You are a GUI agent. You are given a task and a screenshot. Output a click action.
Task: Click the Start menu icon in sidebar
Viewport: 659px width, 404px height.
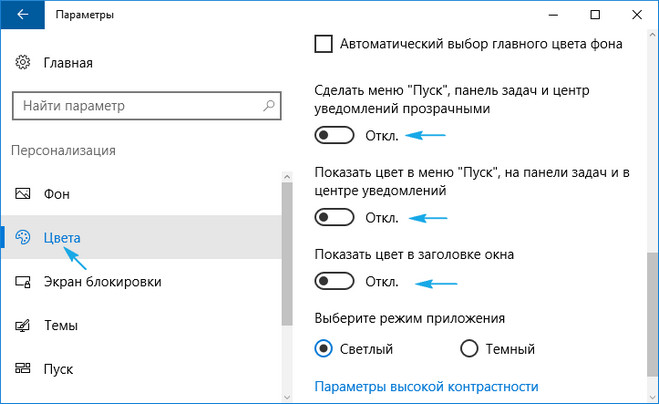[x=23, y=369]
